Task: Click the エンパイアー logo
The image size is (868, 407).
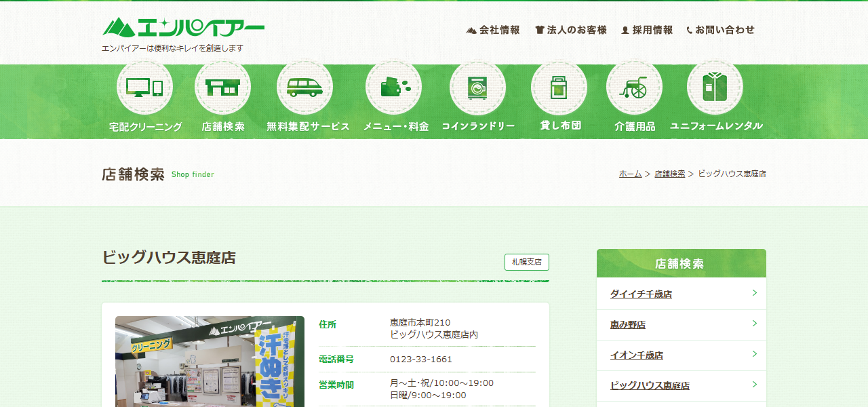Action: 184,28
